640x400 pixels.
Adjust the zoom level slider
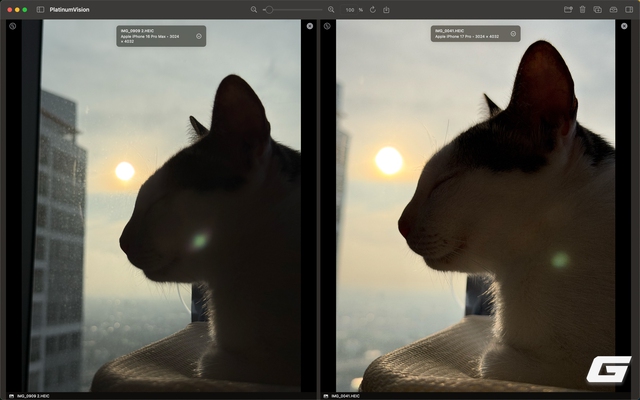pyautogui.click(x=268, y=9)
